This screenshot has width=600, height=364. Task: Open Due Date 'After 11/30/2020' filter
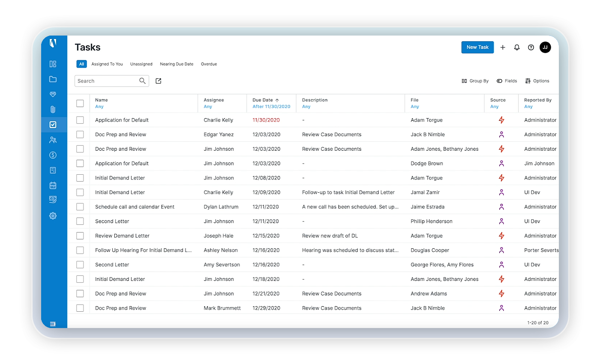coord(271,107)
